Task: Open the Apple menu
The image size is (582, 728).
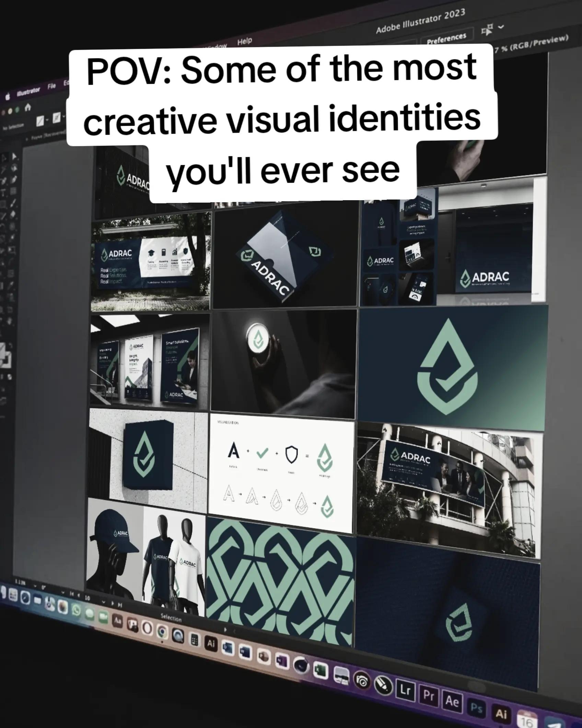Action: click(x=8, y=97)
